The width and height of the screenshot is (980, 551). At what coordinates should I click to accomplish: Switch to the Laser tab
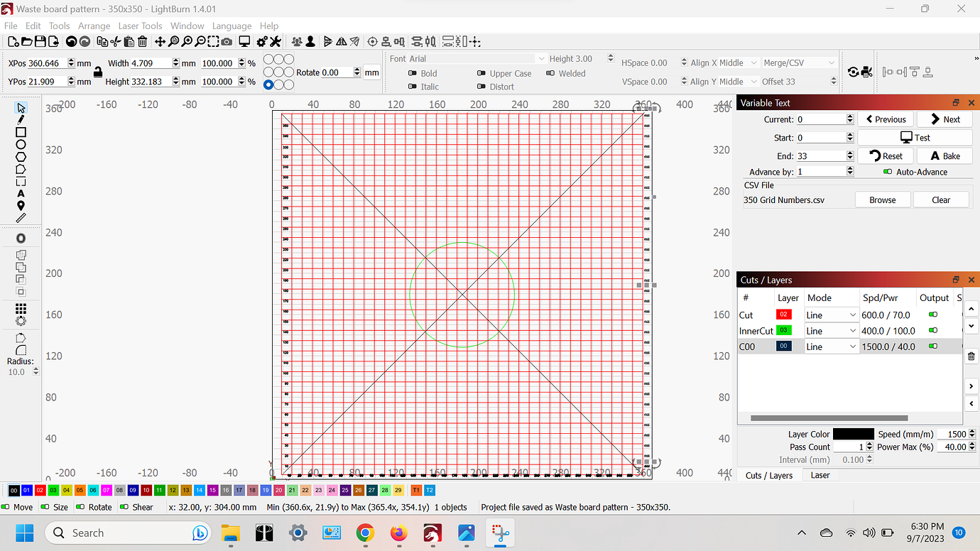click(820, 475)
